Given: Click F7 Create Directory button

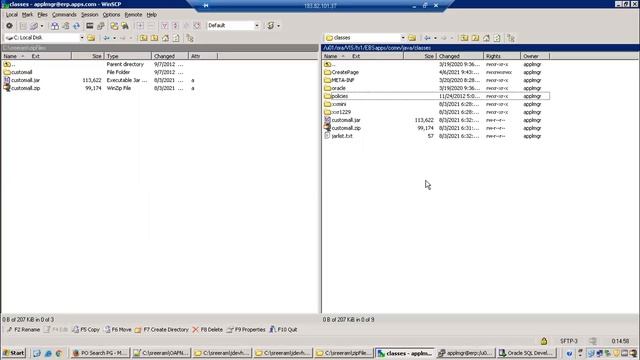Looking at the screenshot, I should coord(162,329).
